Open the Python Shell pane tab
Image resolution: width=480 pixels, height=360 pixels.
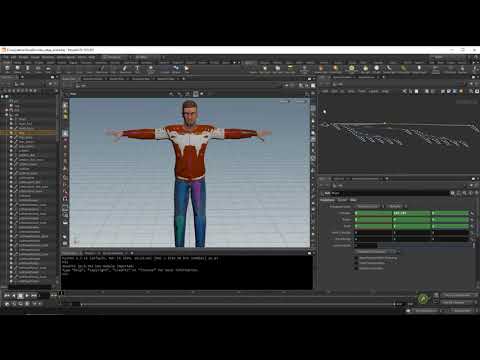pyautogui.click(x=71, y=253)
